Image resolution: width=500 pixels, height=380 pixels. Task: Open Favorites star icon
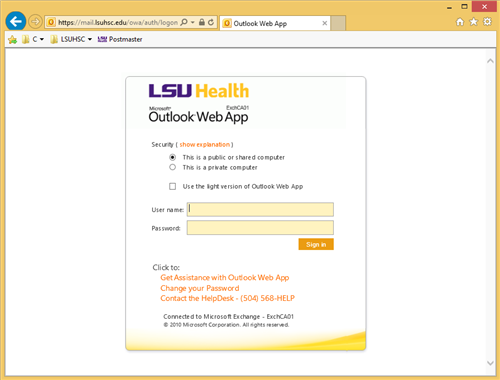click(474, 22)
